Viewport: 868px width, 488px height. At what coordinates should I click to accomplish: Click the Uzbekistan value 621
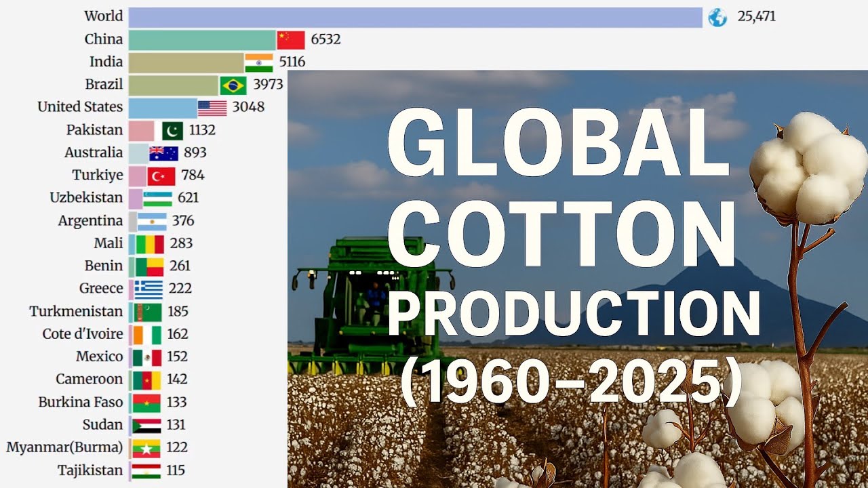click(x=188, y=199)
